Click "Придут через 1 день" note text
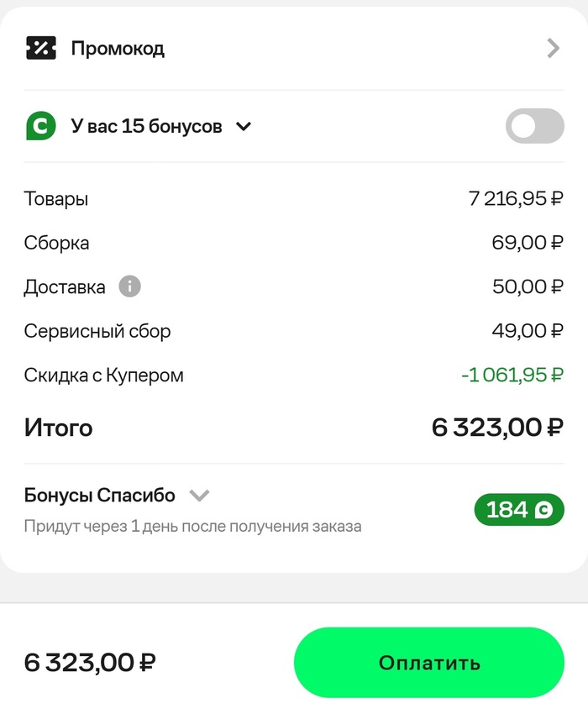The image size is (588, 714). tap(193, 527)
